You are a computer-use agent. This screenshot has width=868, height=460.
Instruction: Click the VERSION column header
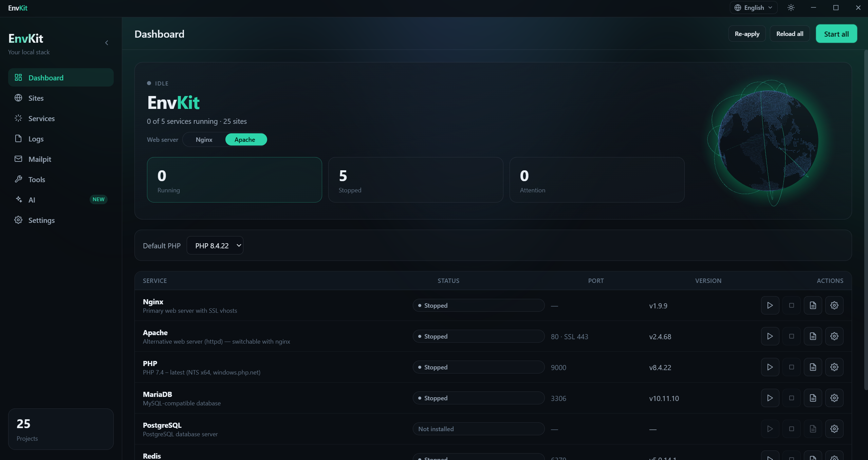click(x=708, y=281)
